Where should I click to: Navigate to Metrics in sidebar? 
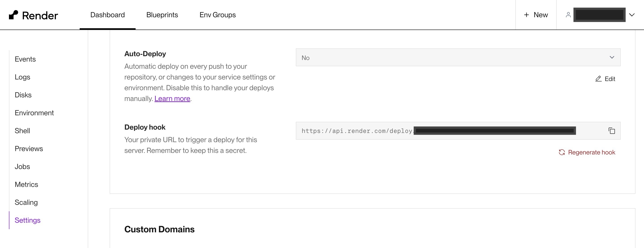[x=26, y=184]
